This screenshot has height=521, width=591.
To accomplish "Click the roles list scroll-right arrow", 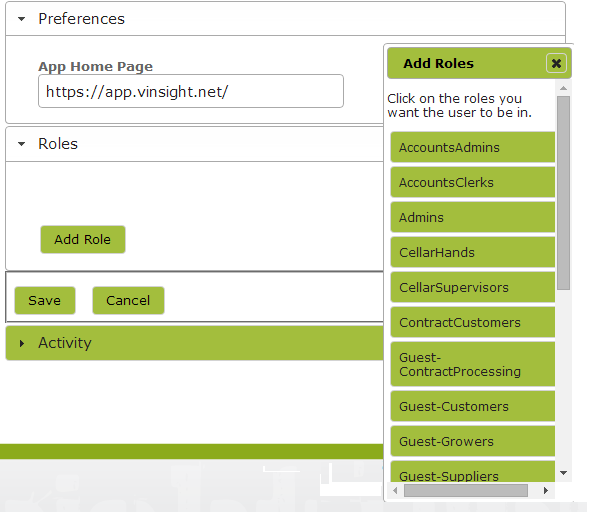I will (545, 490).
